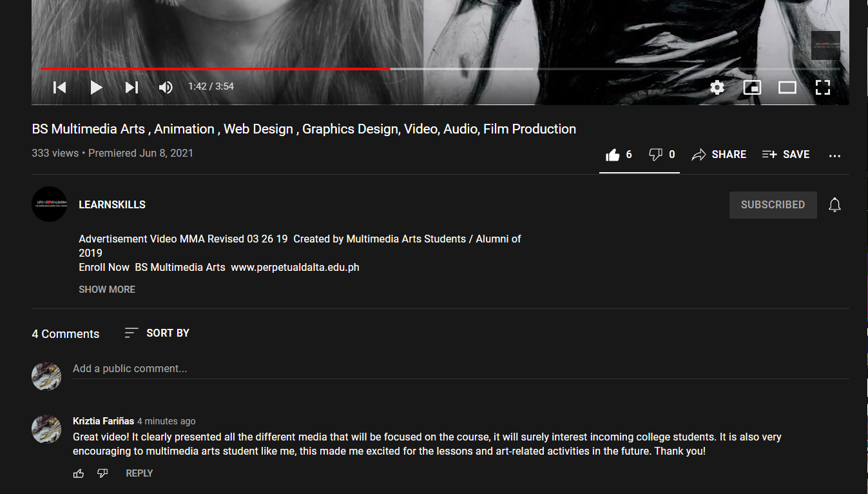Open the more actions three-dot menu

(834, 155)
